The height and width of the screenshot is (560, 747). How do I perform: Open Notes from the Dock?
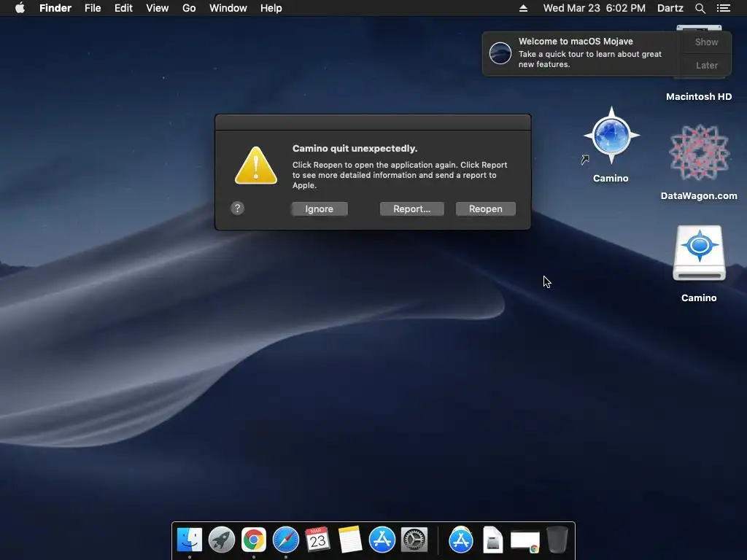point(350,540)
